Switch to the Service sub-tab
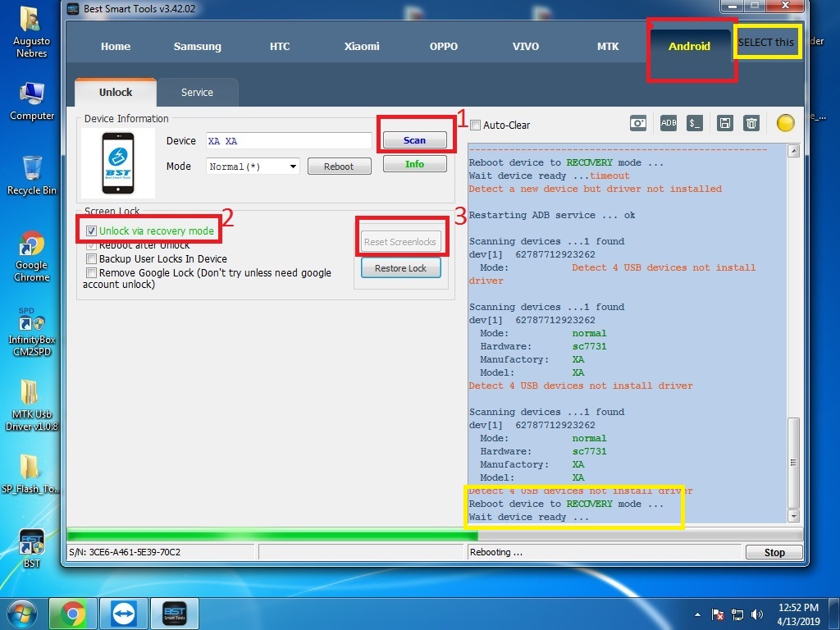 197,92
